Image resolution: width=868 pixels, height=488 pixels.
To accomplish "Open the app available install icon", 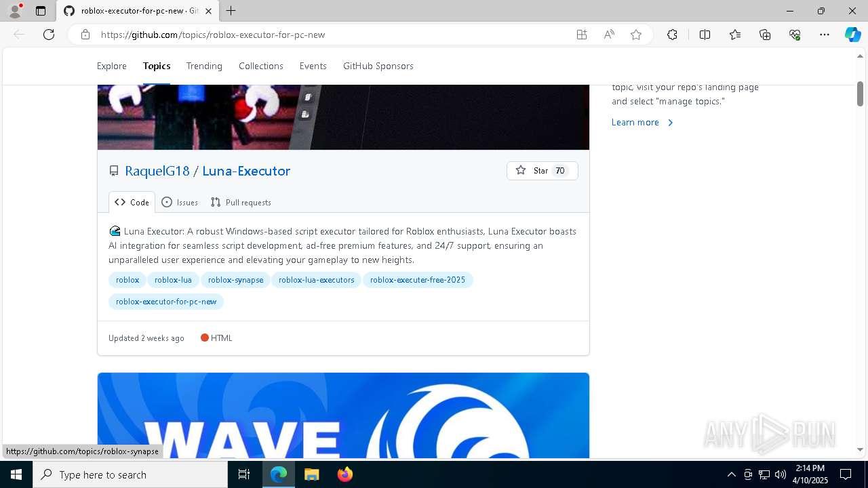I will pos(582,35).
